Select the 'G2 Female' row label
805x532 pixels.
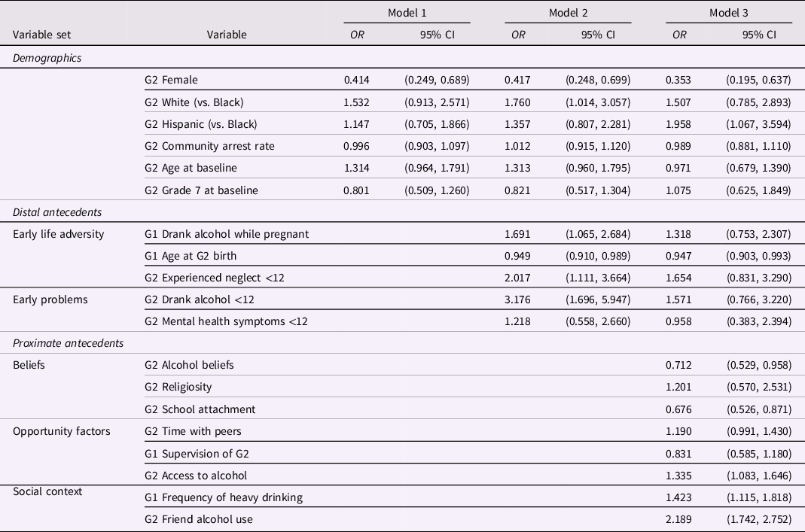172,80
